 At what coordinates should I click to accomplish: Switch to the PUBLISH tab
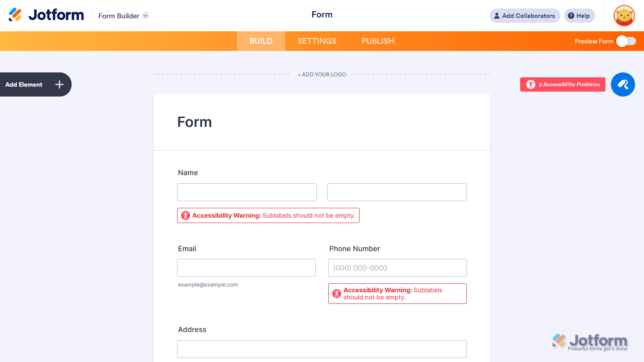(378, 41)
